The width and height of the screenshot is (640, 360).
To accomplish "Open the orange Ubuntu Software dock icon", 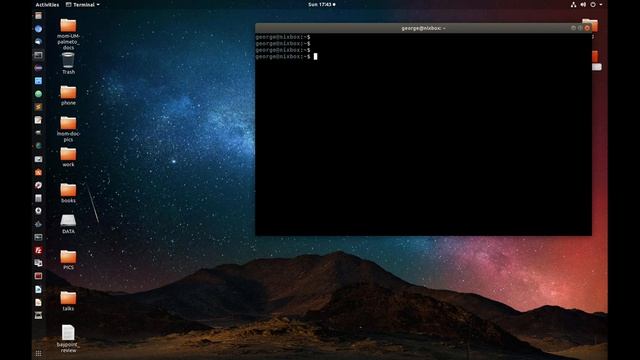I will pos(38,172).
